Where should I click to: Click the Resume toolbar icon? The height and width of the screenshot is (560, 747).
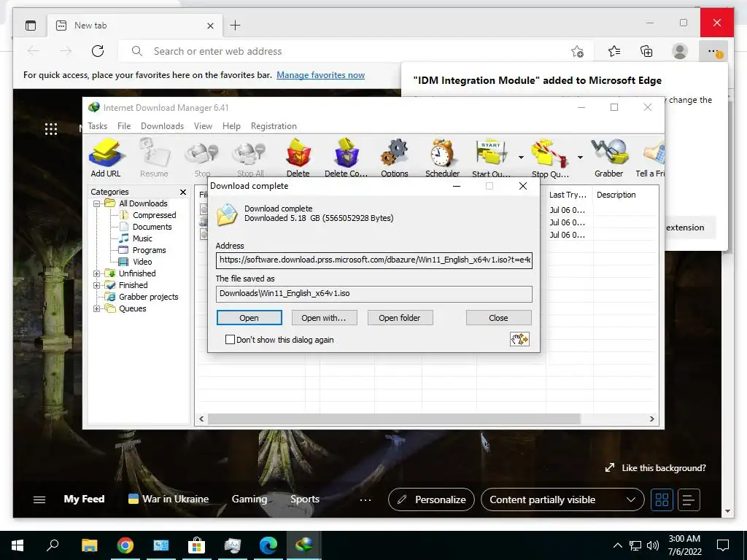pyautogui.click(x=154, y=157)
